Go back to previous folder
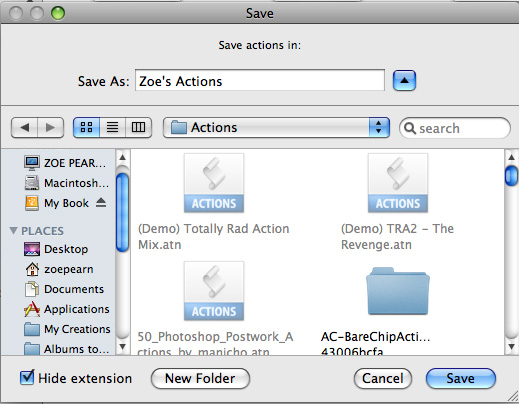Image resolution: width=519 pixels, height=404 pixels. coord(24,127)
